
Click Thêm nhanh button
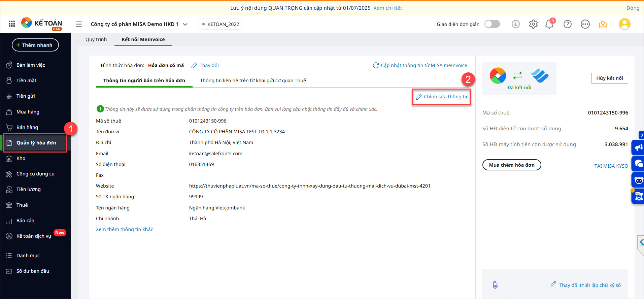[35, 45]
